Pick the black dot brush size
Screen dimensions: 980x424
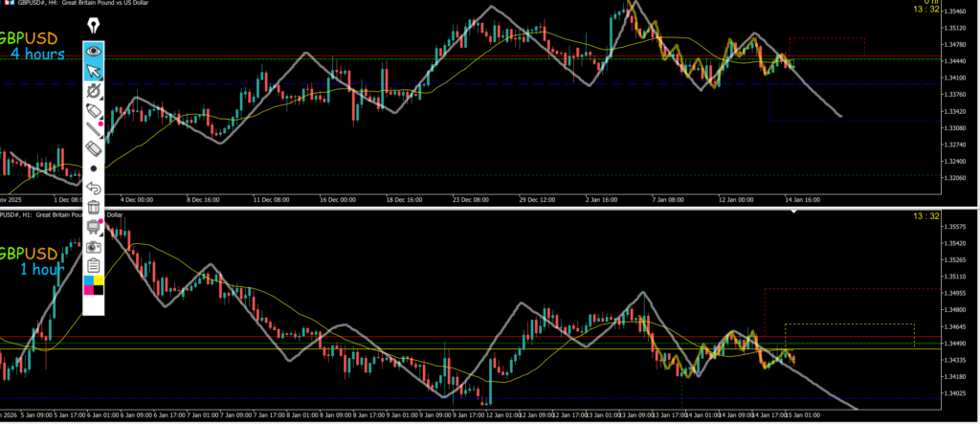(x=94, y=168)
